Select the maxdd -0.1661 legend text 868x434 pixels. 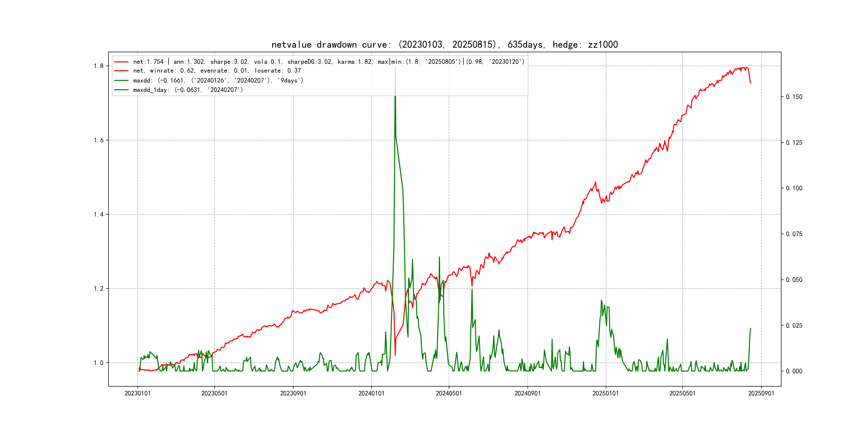tap(218, 81)
